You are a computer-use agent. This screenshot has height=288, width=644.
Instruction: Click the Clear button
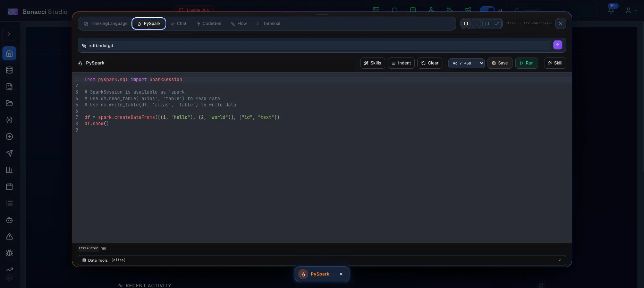point(430,63)
